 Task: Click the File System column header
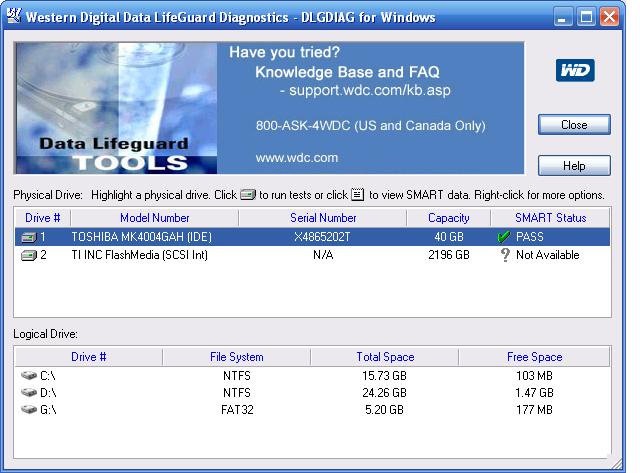click(236, 357)
